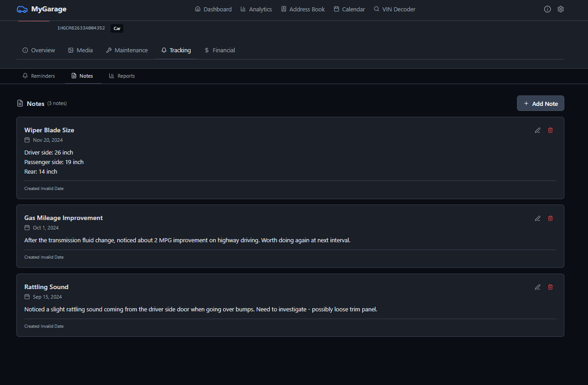Open the Financial tab

[220, 50]
